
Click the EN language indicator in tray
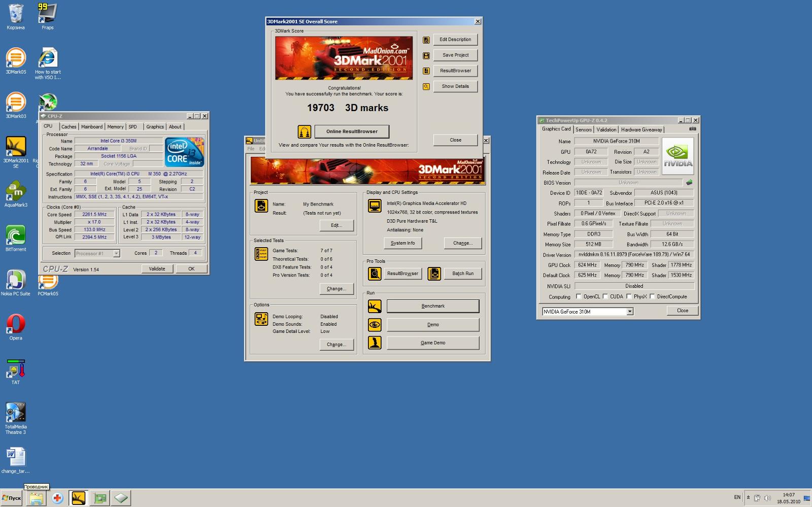[737, 497]
